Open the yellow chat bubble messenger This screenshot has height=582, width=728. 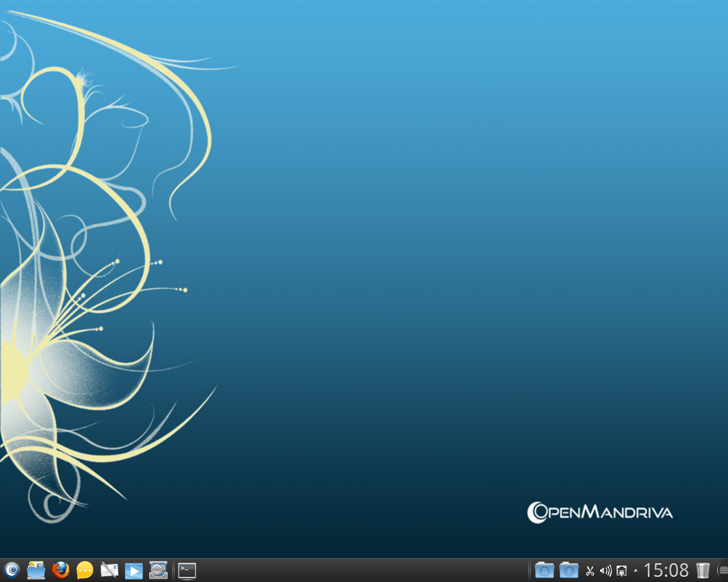pyautogui.click(x=85, y=570)
